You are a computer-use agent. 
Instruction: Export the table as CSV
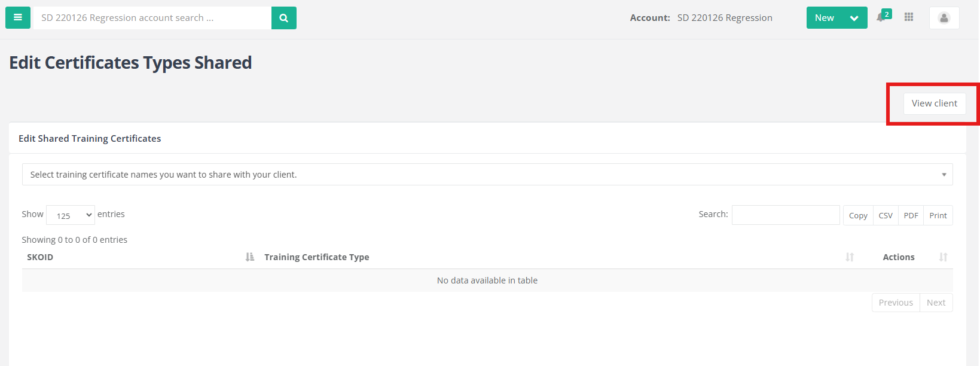[x=886, y=215]
